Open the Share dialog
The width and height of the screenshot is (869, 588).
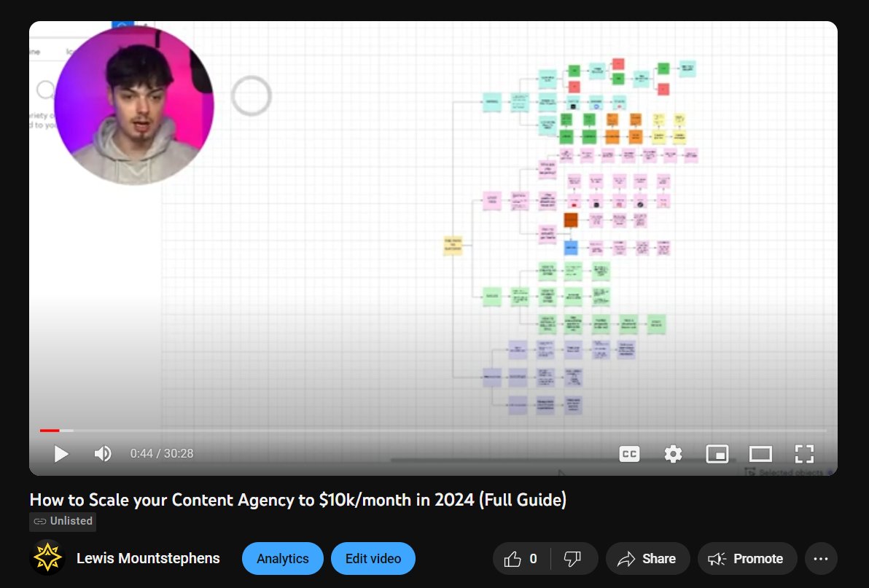click(x=647, y=558)
